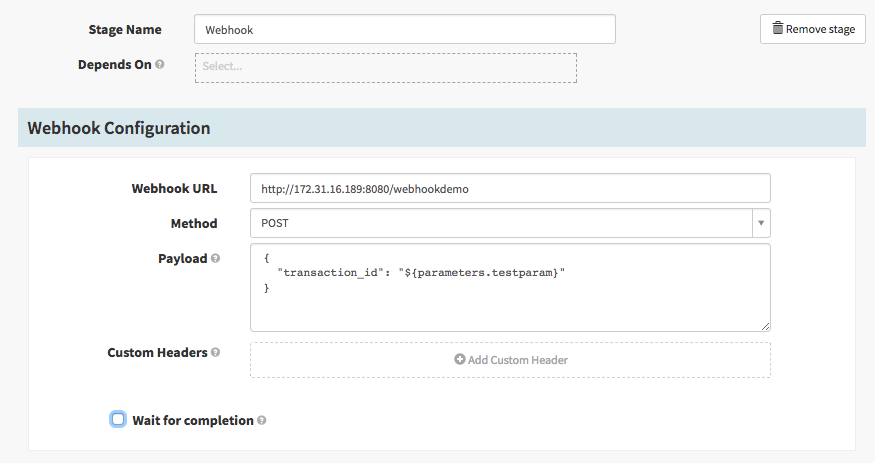Screen dimensions: 875x463
Task: Click into the Webhook URL field
Action: click(x=510, y=189)
